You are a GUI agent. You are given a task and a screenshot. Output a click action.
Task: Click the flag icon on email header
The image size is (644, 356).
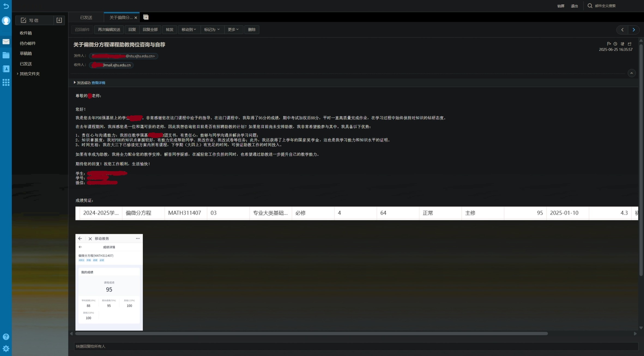pos(609,44)
